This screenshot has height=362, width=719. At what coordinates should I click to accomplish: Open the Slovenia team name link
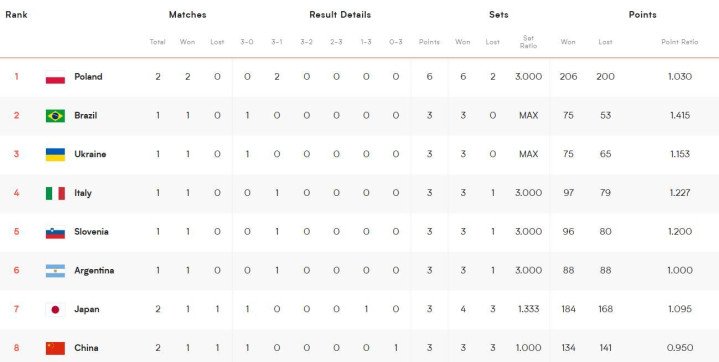pos(91,232)
